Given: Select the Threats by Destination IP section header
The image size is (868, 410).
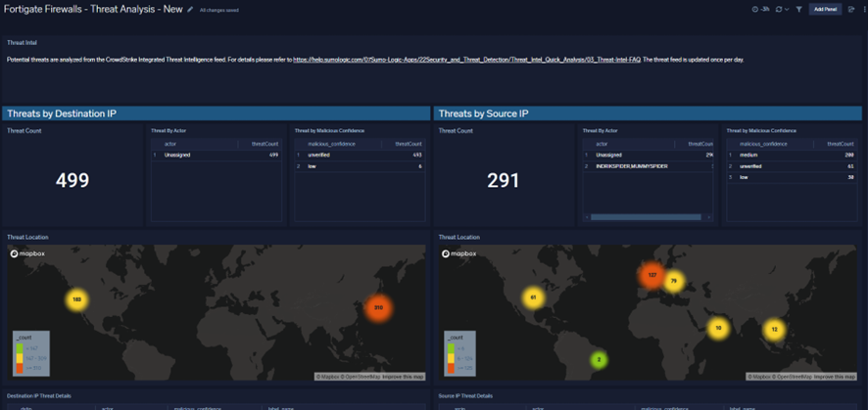Looking at the screenshot, I should tap(216, 114).
